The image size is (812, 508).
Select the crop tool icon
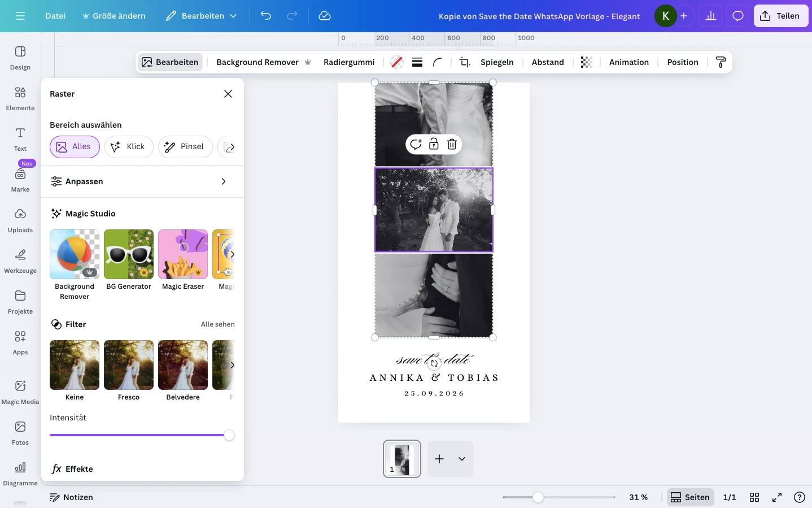[x=465, y=62]
